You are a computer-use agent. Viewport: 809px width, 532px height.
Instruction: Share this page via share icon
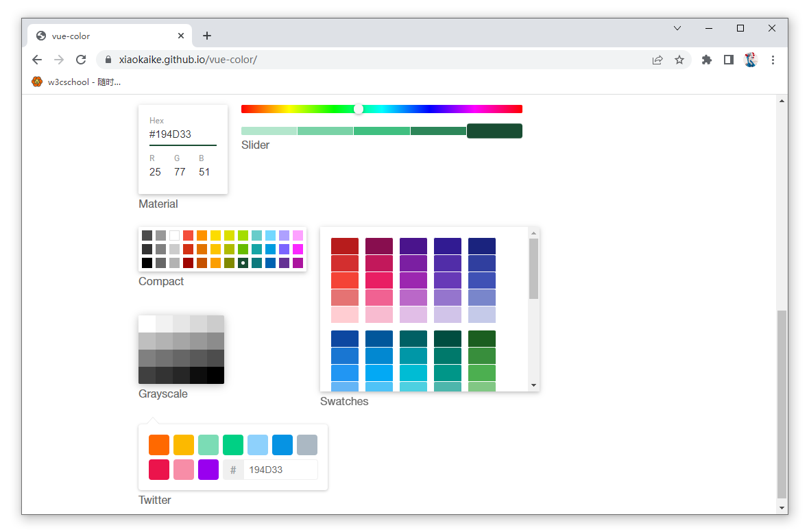657,60
